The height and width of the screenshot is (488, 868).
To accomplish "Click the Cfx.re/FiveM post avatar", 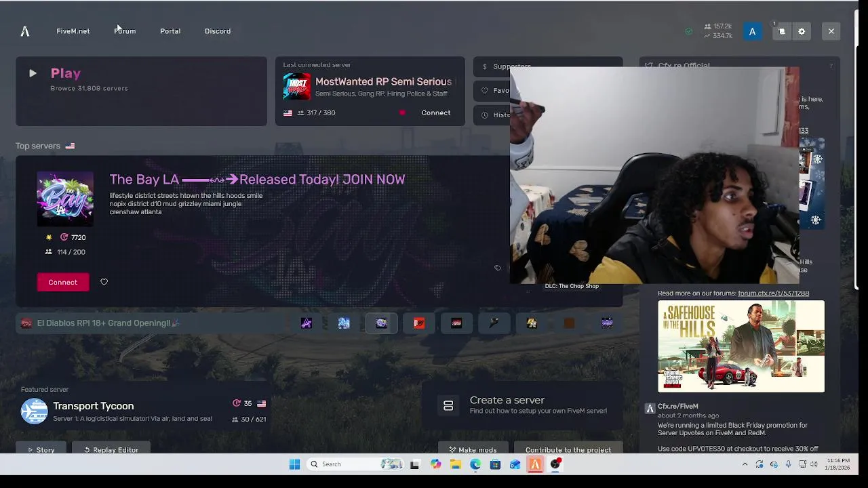I will pyautogui.click(x=650, y=409).
